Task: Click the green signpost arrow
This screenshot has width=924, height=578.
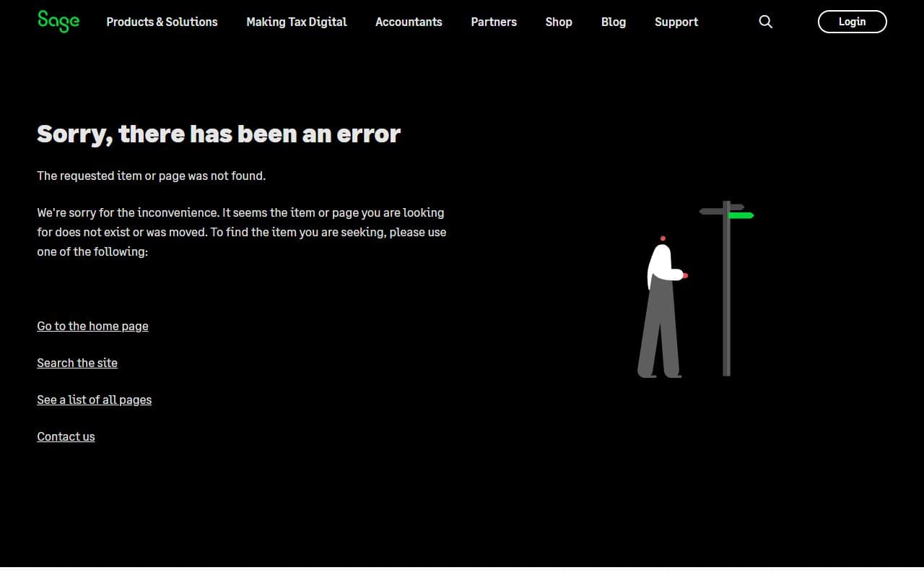Action: [x=736, y=214]
